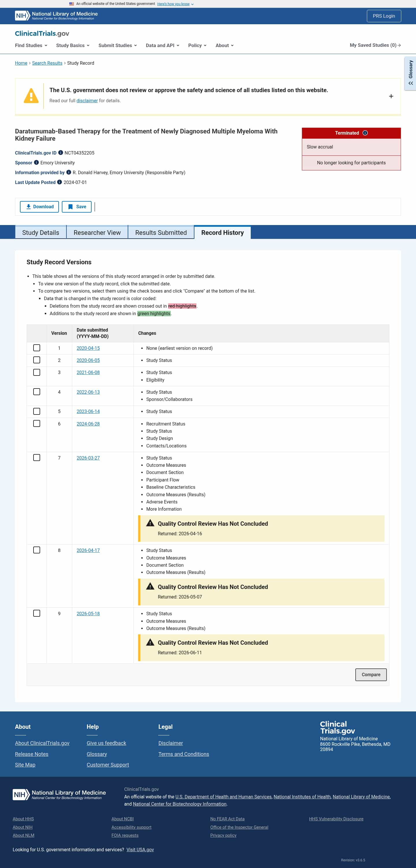Go to Home breadcrumb link
This screenshot has height=868, width=416.
(21, 63)
